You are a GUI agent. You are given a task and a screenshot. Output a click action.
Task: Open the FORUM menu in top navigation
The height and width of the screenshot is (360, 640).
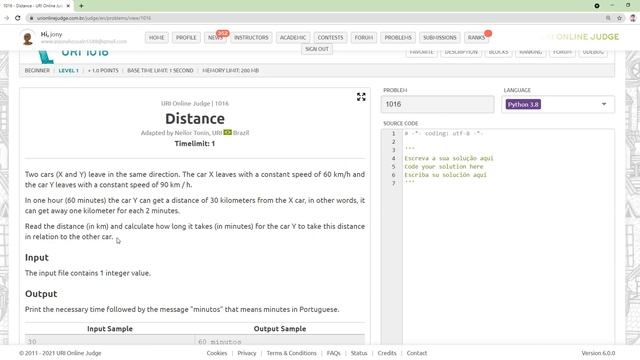[364, 38]
